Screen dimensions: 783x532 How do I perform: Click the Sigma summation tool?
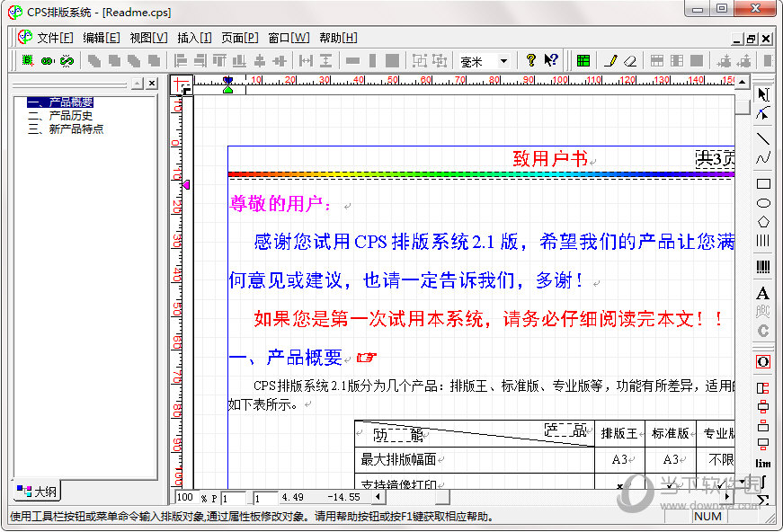point(763,500)
